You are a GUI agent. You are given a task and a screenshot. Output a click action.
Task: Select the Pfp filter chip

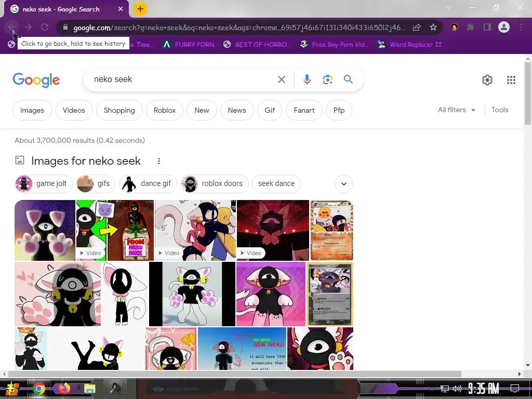[x=339, y=110]
